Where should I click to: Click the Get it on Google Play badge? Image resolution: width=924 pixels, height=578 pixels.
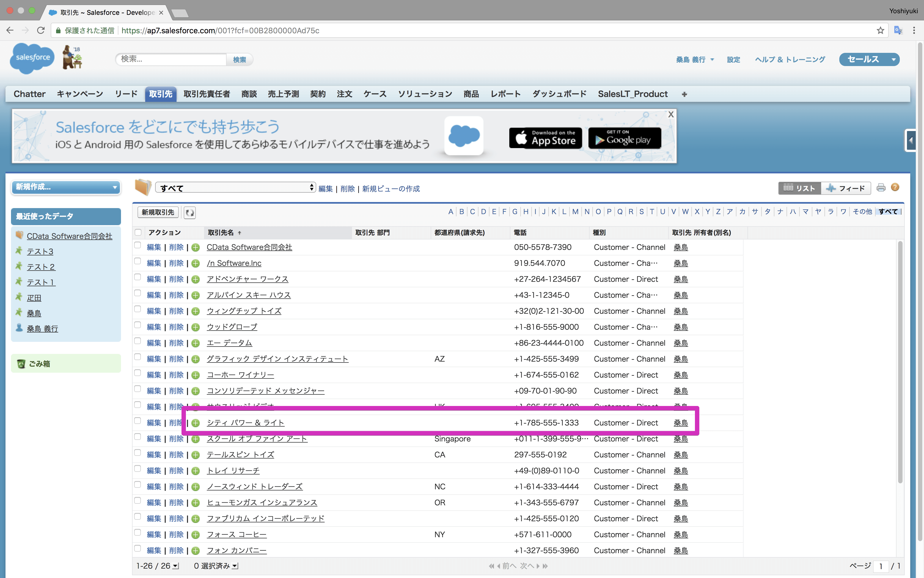[x=625, y=138]
